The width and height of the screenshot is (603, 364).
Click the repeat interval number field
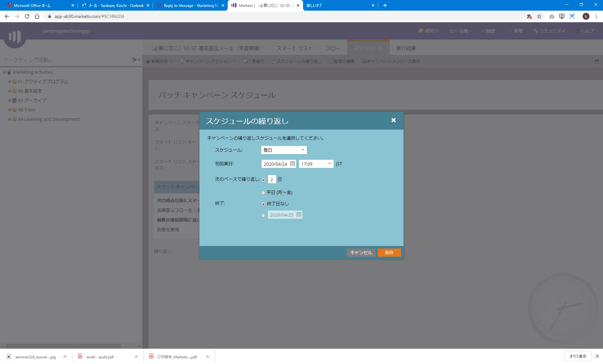tap(272, 179)
